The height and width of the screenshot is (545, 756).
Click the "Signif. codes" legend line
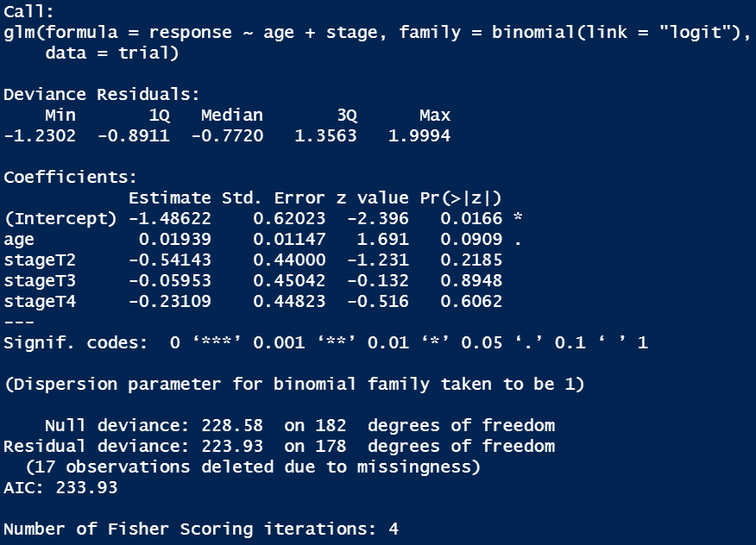(x=325, y=343)
